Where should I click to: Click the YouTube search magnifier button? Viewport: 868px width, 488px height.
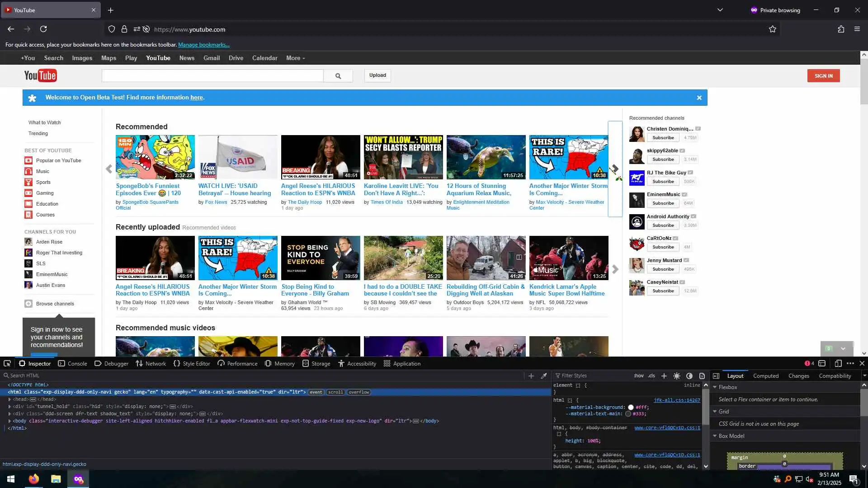click(338, 76)
